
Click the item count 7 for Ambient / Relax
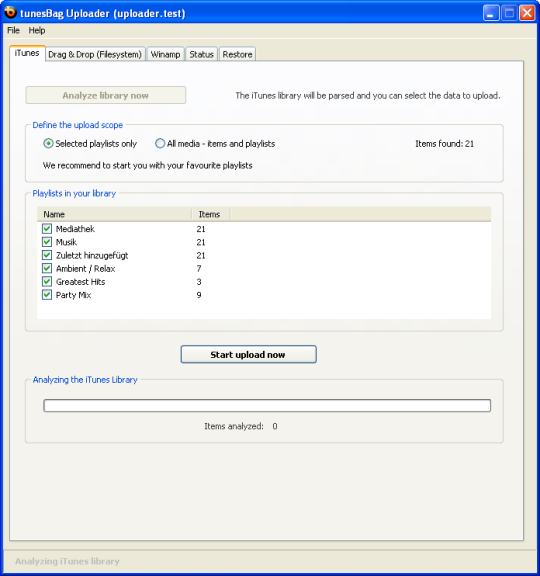pyautogui.click(x=199, y=269)
